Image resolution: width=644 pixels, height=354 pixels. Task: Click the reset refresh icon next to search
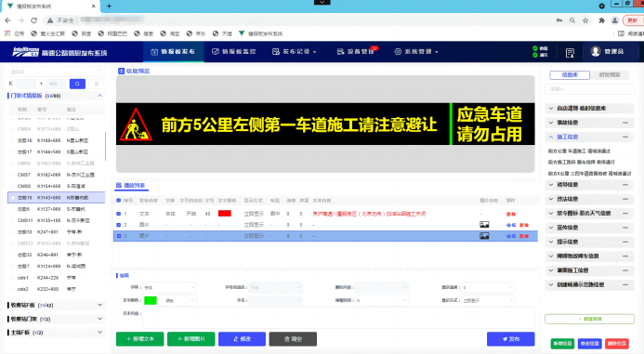(97, 84)
